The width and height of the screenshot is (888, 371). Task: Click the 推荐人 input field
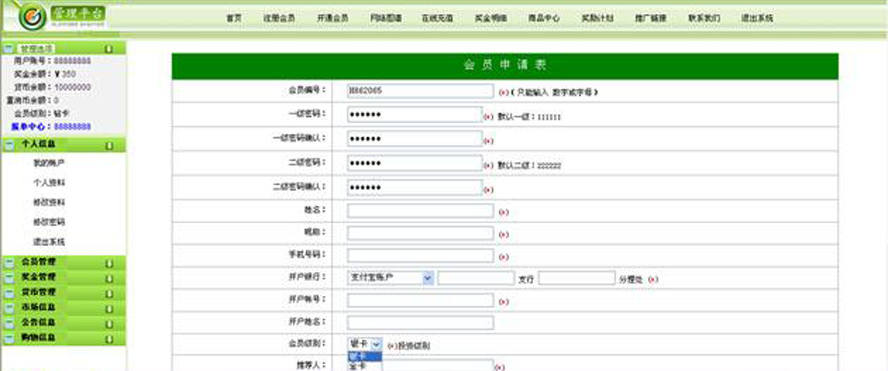[x=420, y=365]
